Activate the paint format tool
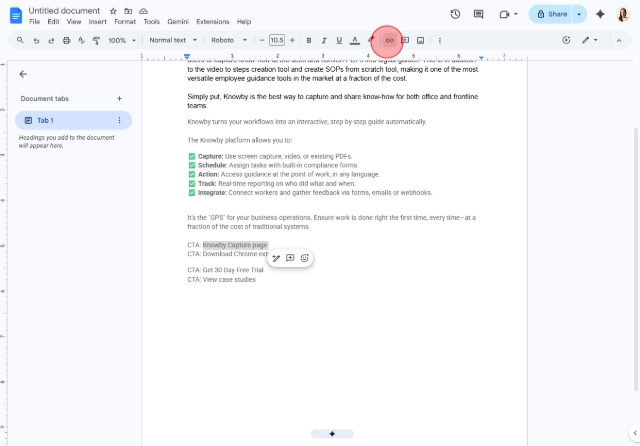This screenshot has height=446, width=640. tap(96, 40)
